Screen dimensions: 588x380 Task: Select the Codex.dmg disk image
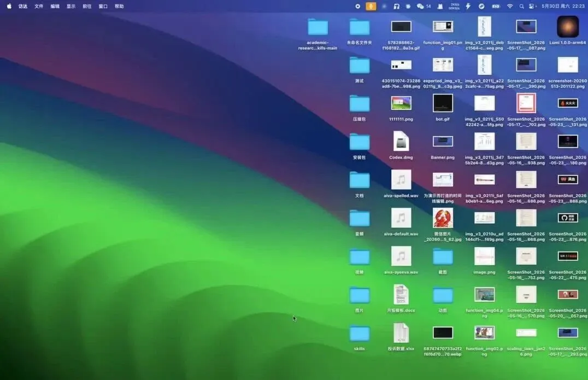pos(401,141)
